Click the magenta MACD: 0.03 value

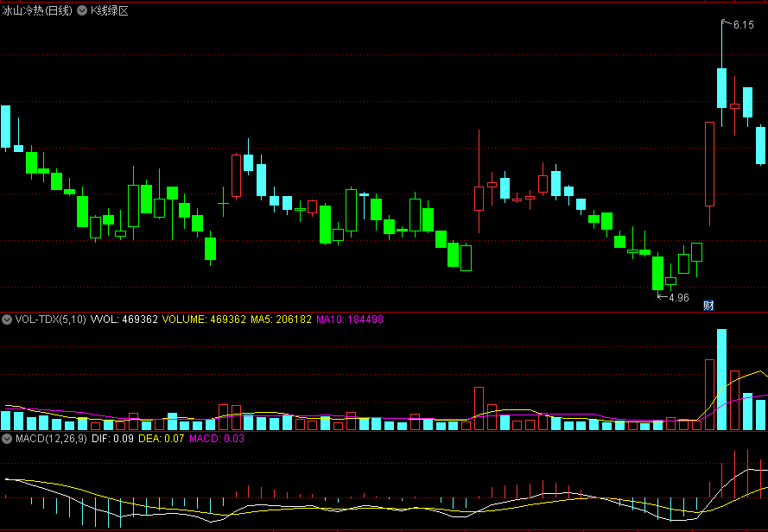pyautogui.click(x=217, y=439)
